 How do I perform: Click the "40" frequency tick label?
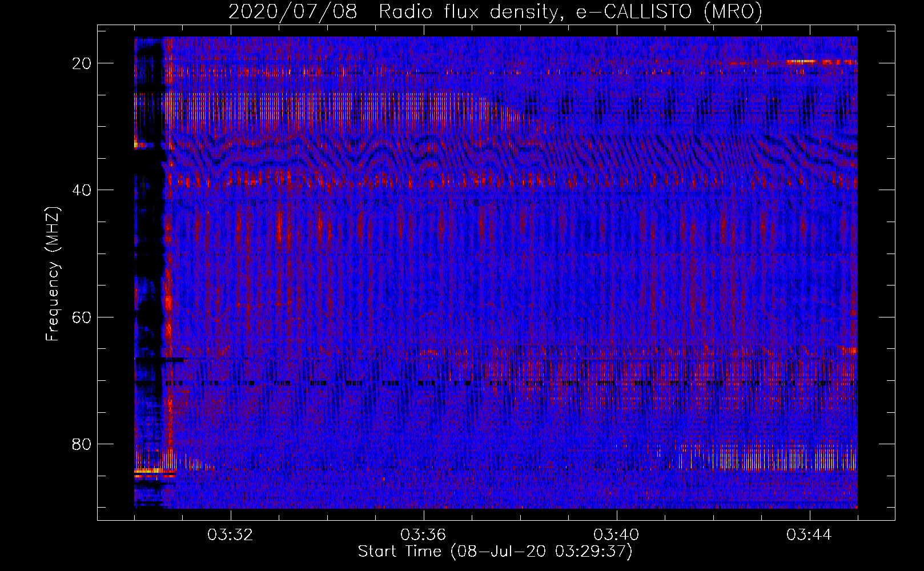pyautogui.click(x=82, y=190)
